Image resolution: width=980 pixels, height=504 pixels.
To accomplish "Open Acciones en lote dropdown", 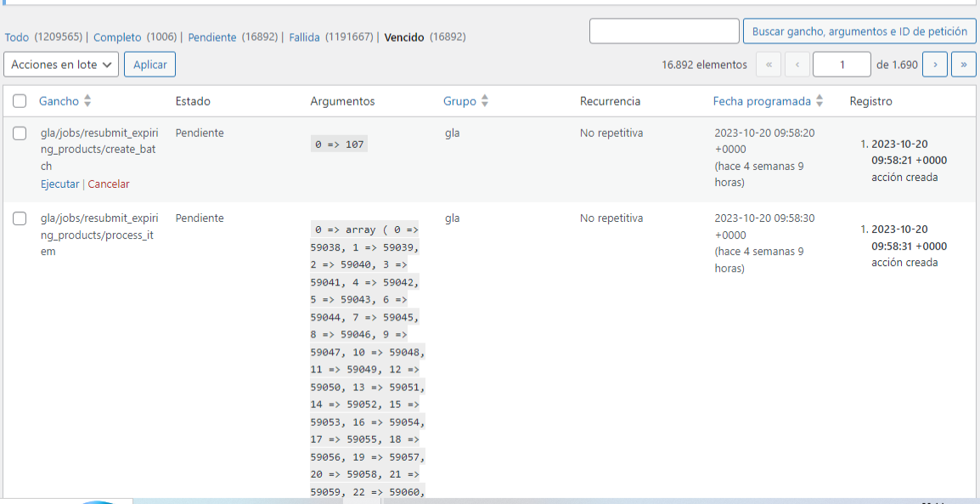I will pos(61,65).
